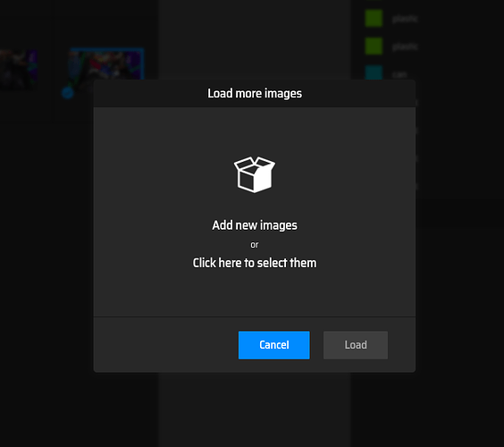
Task: Select the topmost 'plastic' label name
Action: click(405, 19)
